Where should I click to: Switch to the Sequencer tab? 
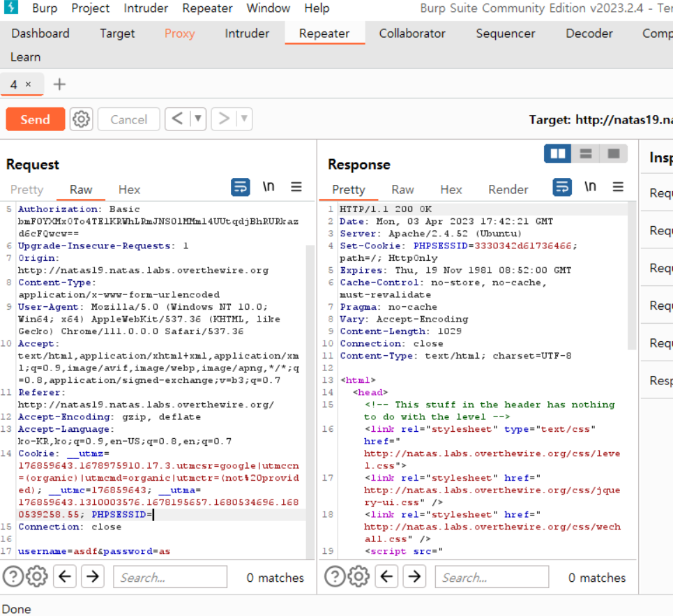(505, 33)
